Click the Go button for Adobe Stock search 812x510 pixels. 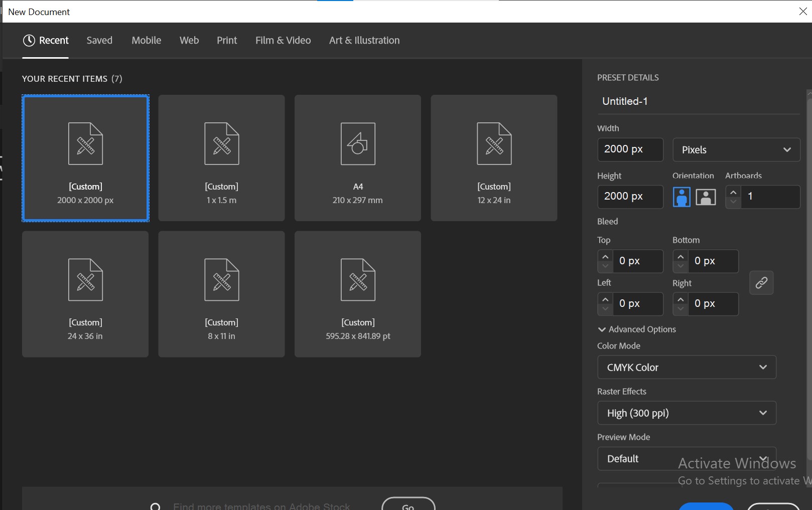point(408,504)
